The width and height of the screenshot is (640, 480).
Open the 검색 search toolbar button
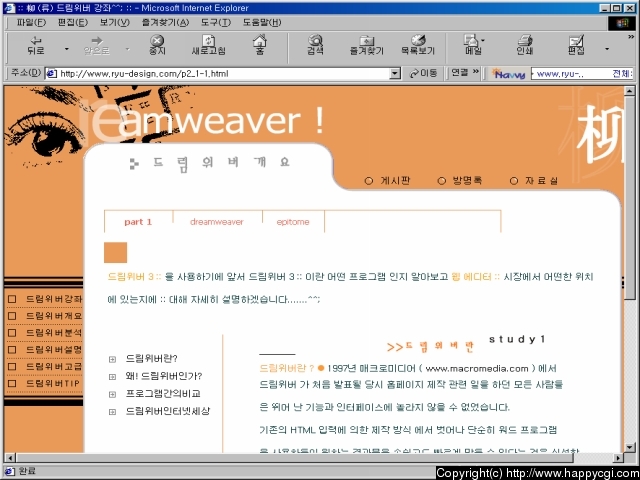coord(316,46)
